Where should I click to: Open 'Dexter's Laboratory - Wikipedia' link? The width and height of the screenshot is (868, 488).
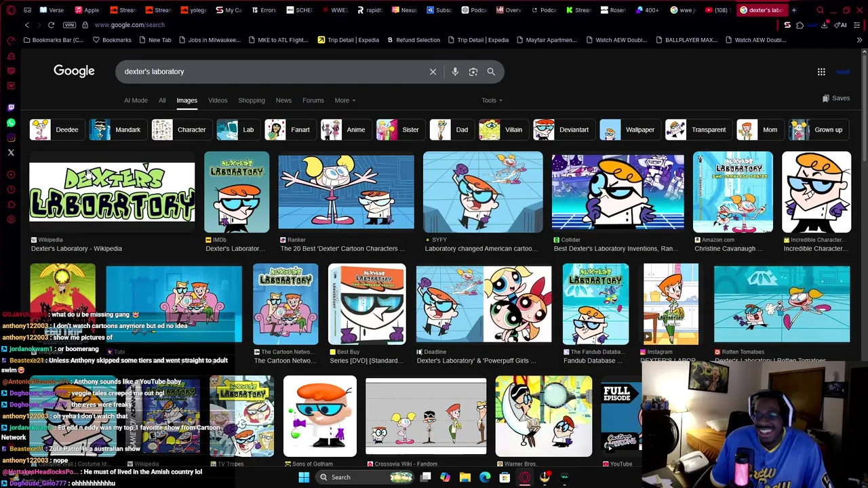(77, 249)
